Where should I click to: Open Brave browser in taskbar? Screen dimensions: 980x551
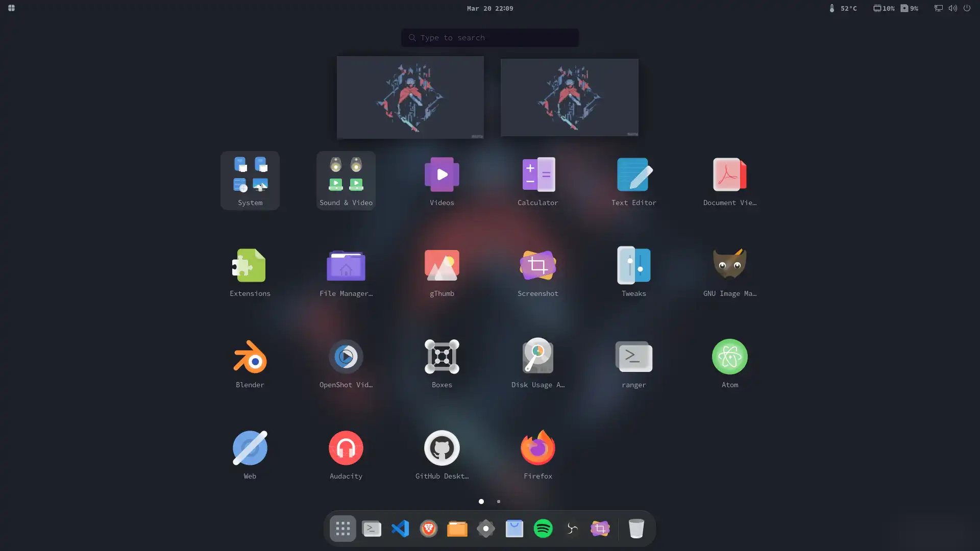point(428,528)
